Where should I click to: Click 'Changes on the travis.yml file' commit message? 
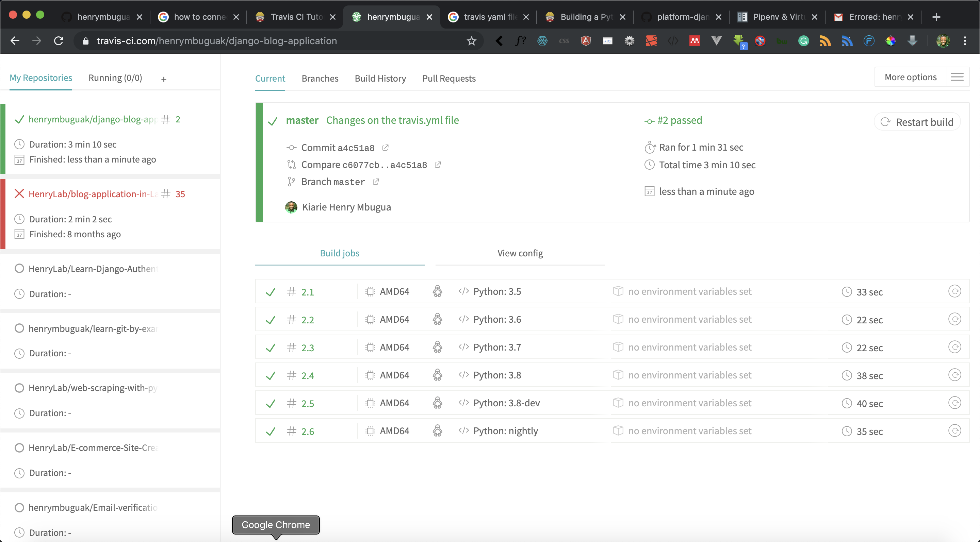pos(392,120)
